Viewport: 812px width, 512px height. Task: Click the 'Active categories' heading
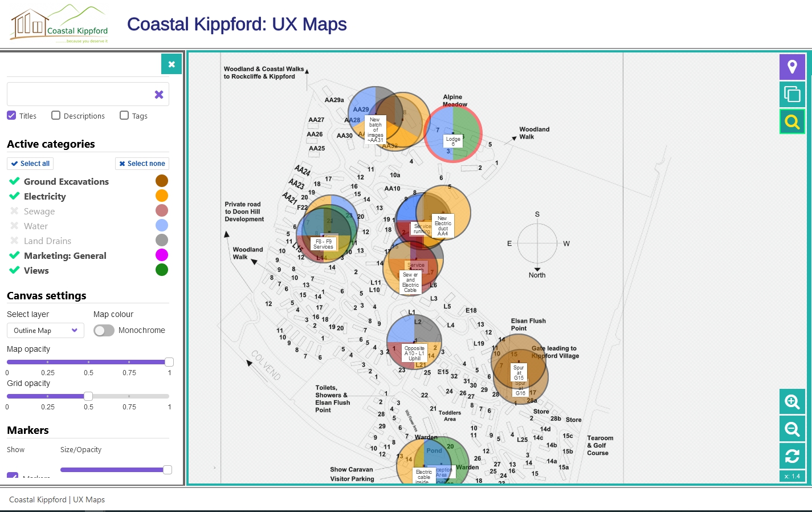[51, 144]
